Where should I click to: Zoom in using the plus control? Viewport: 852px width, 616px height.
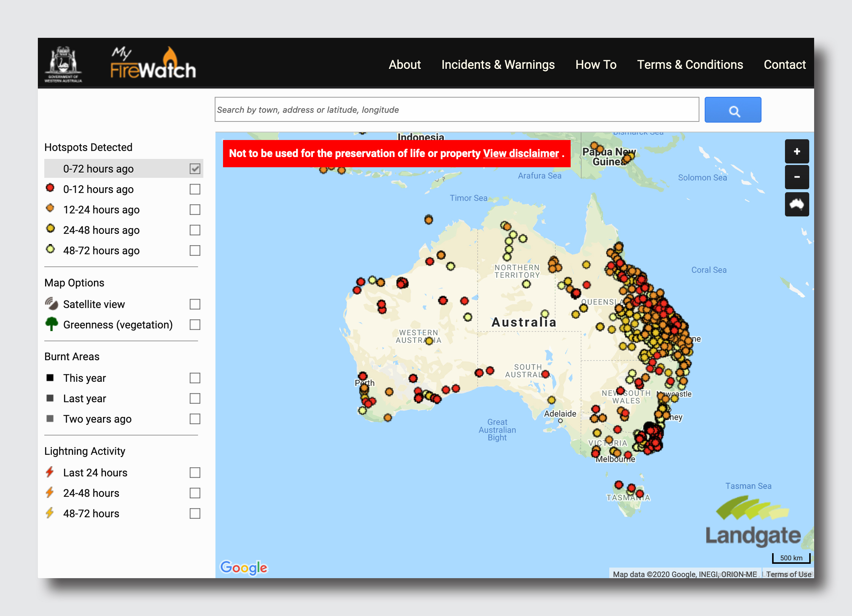point(797,151)
